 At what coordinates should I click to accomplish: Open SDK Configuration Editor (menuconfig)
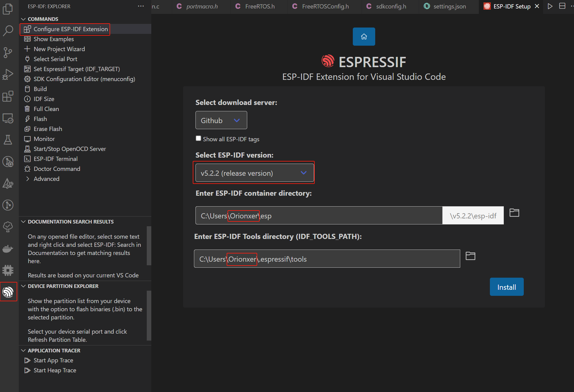85,79
